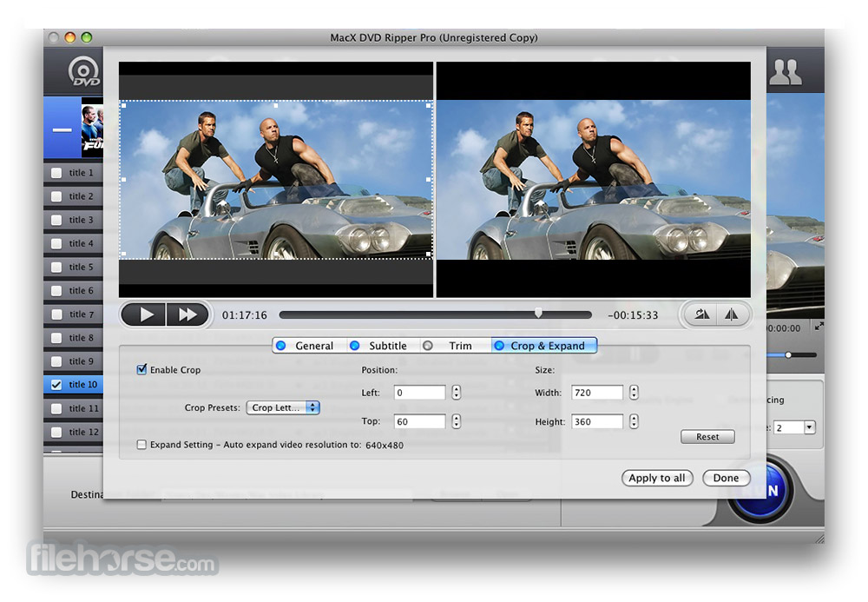Image resolution: width=868 pixels, height=602 pixels.
Task: Click the blue slider knob in the main window
Action: pos(788,354)
